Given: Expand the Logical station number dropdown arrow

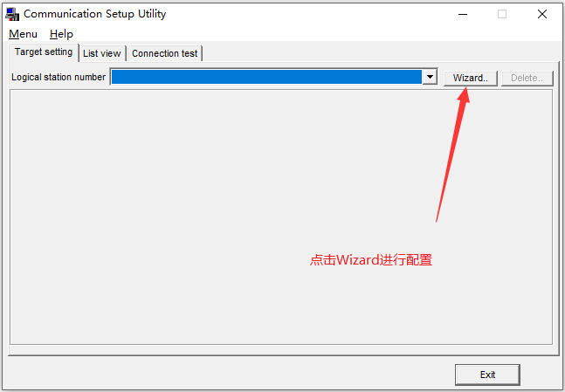Looking at the screenshot, I should [430, 77].
